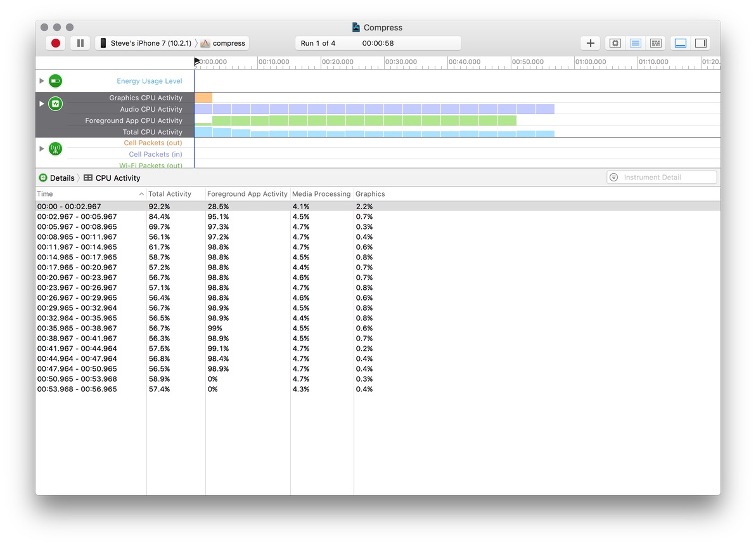Select the Instruments strategy list view
The height and width of the screenshot is (546, 756).
(636, 43)
